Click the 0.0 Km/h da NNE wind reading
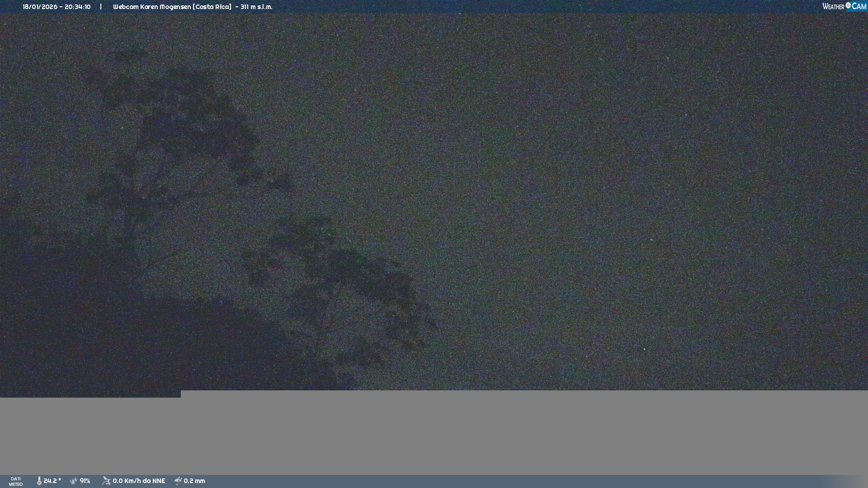Image resolution: width=868 pixels, height=488 pixels. pos(139,481)
